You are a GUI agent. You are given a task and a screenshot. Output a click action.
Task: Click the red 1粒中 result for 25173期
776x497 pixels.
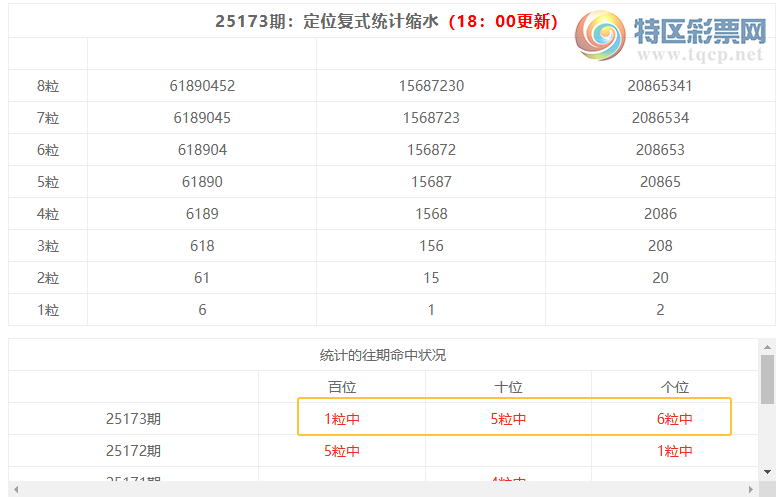[342, 419]
